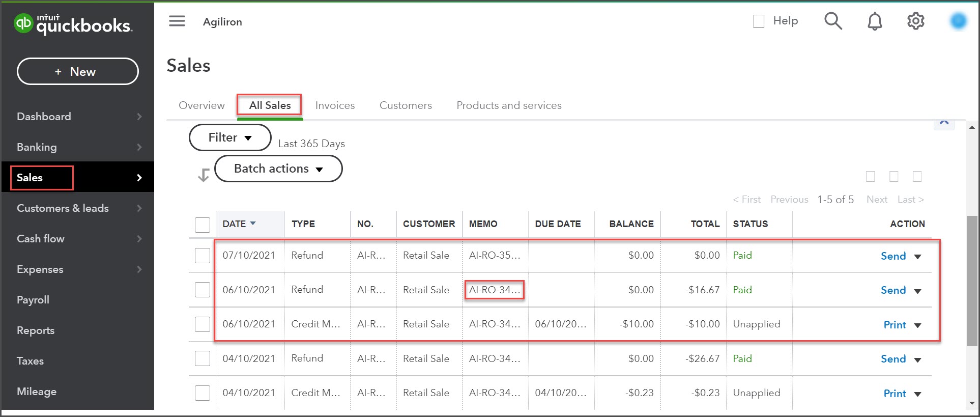Expand action arrow for -$10.00 Credit Memo row
The width and height of the screenshot is (980, 417).
click(x=917, y=325)
